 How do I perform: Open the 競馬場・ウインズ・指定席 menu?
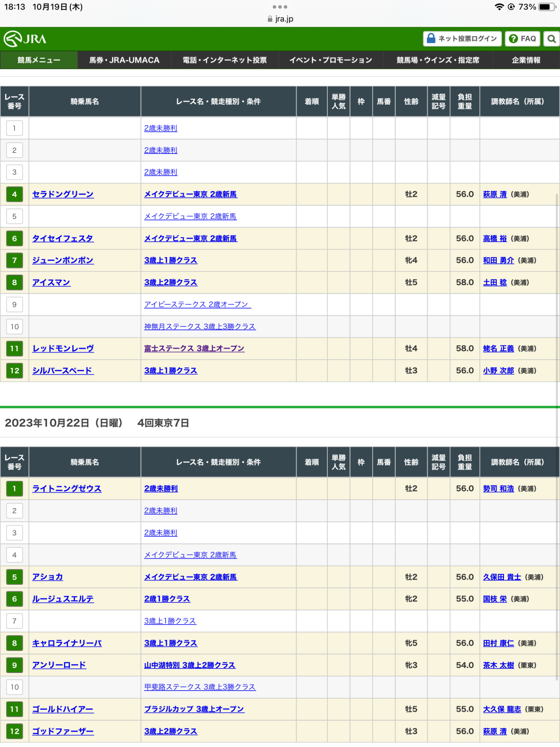[438, 60]
